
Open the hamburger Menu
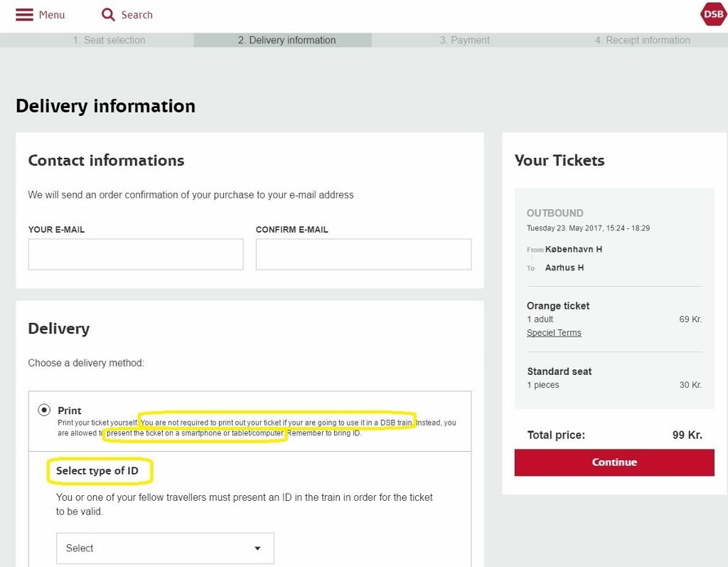point(23,14)
